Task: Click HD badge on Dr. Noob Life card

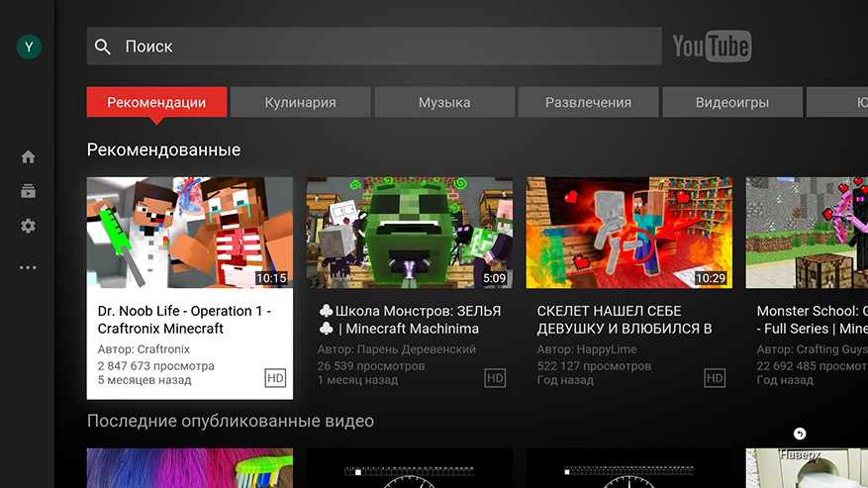Action: [x=275, y=378]
